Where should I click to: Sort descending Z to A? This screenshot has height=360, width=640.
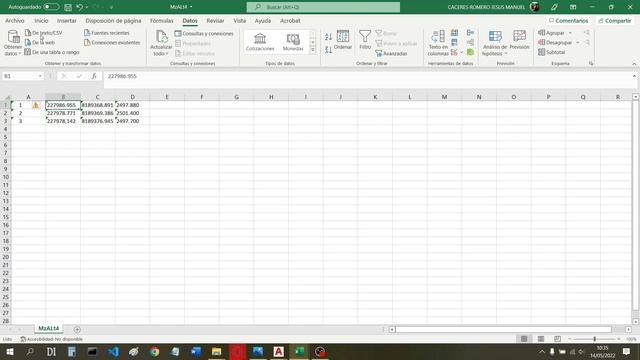tap(329, 50)
